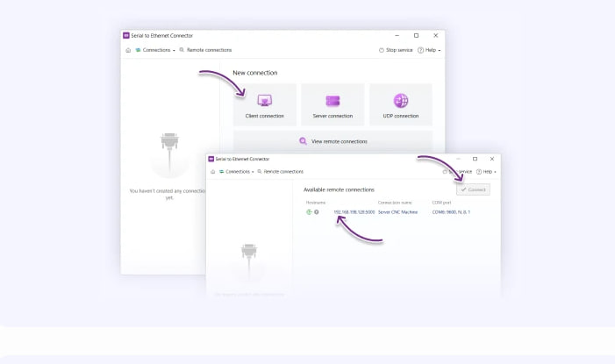This screenshot has width=615, height=364.
Task: Click Stop service in back window
Action: (396, 50)
